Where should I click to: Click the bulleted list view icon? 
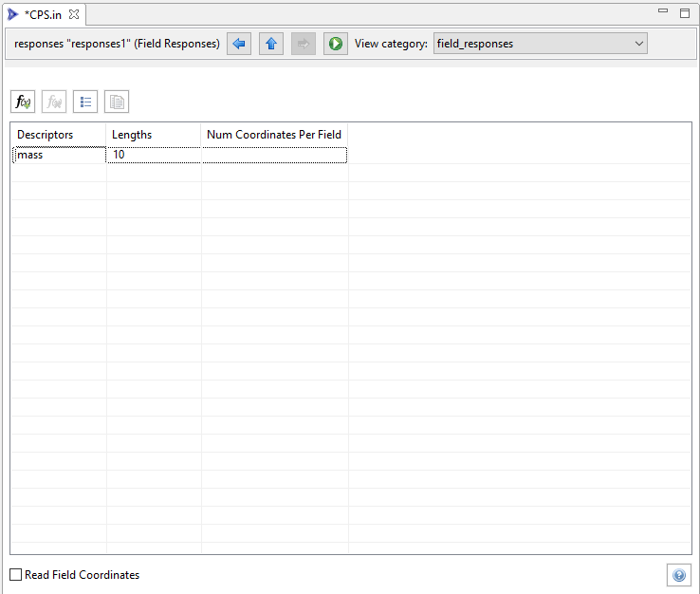tap(85, 102)
